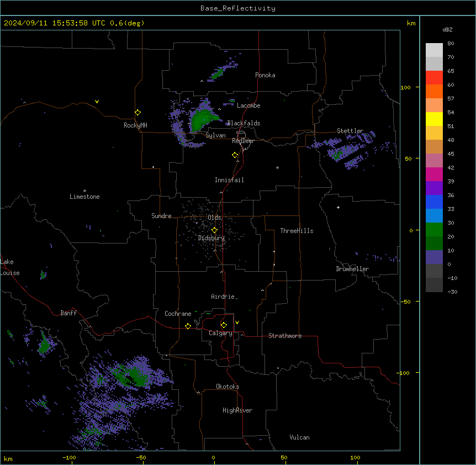The image size is (476, 465).
Task: Click the Calgary city label
Action: click(x=220, y=333)
